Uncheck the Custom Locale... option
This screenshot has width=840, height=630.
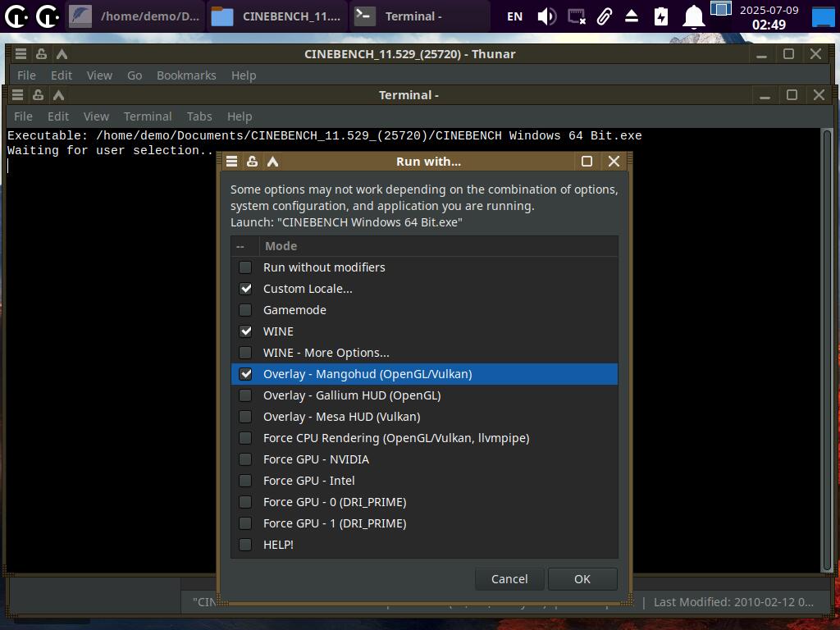245,289
